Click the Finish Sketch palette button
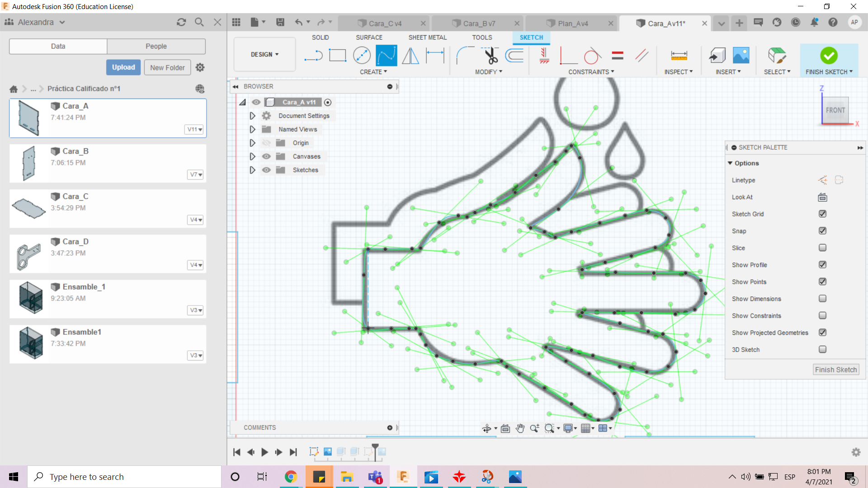Image resolution: width=868 pixels, height=488 pixels. click(x=835, y=370)
